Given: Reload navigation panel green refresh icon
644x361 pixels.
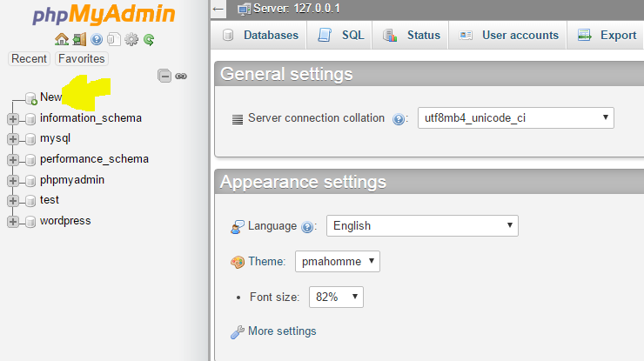Looking at the screenshot, I should [149, 39].
